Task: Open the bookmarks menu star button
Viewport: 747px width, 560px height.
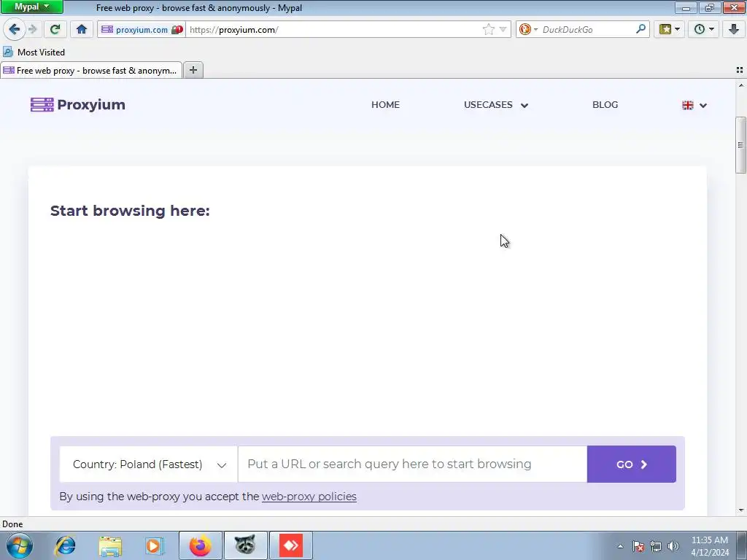Action: (669, 29)
